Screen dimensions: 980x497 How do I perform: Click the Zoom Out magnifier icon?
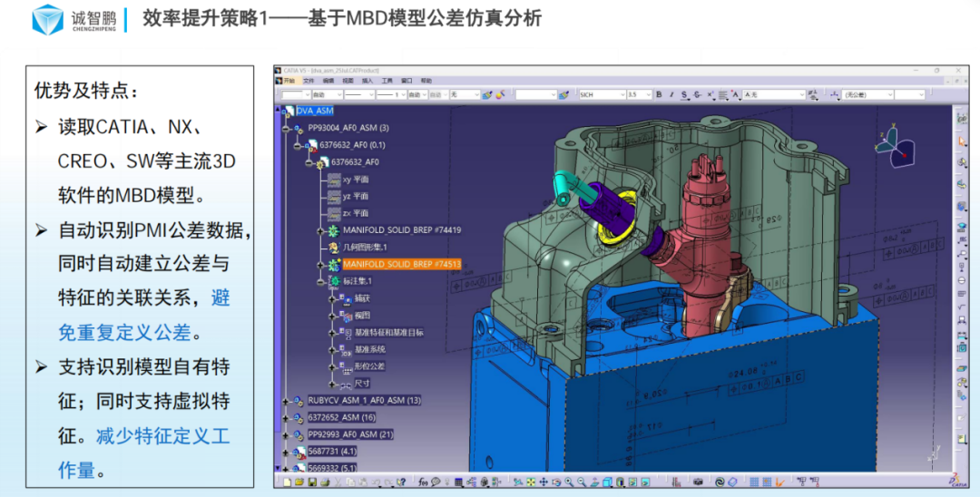[x=582, y=482]
